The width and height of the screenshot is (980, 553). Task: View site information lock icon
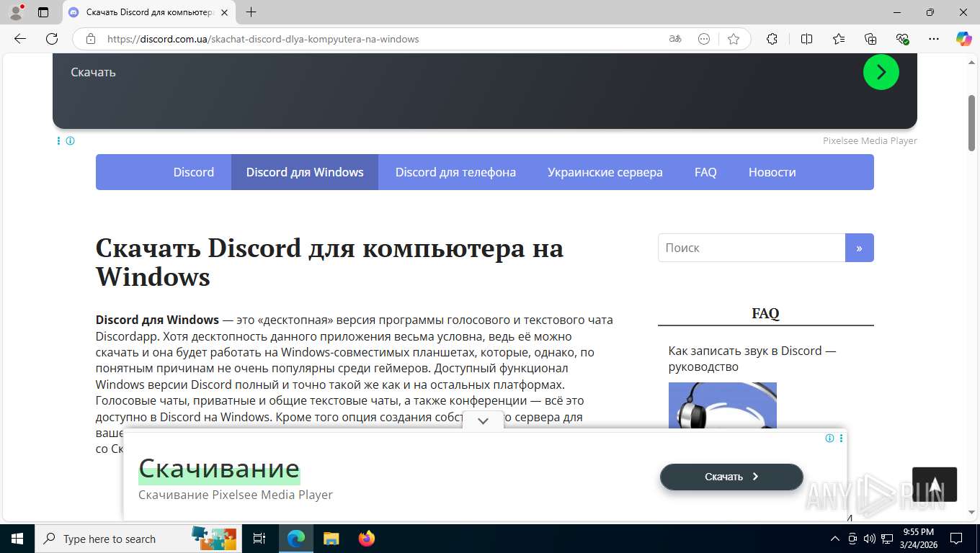point(90,39)
